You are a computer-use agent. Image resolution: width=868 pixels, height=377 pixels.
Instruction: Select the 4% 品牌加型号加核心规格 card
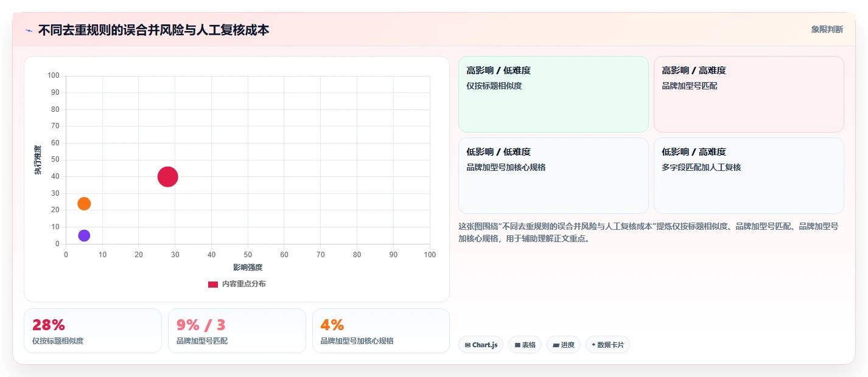(381, 331)
